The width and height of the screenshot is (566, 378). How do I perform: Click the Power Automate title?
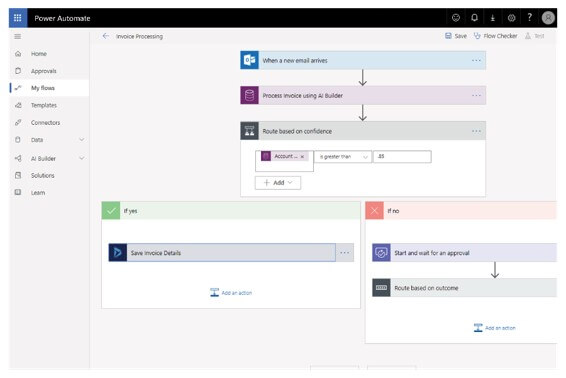tap(62, 18)
